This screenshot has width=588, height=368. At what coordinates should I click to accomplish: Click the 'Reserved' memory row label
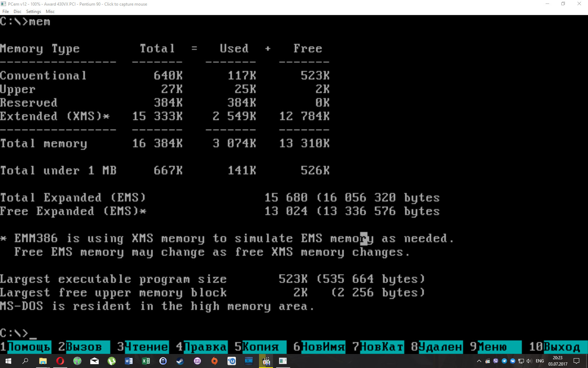point(29,103)
